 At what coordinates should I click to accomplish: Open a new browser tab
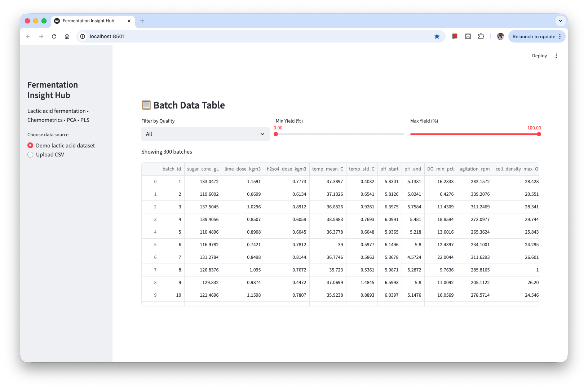point(142,21)
